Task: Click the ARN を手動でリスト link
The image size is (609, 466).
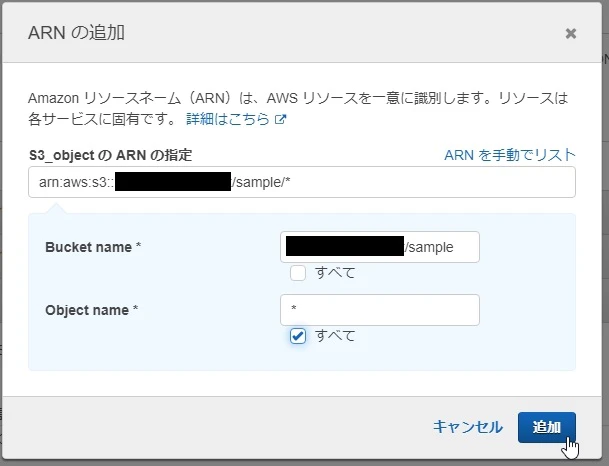Action: click(x=510, y=155)
